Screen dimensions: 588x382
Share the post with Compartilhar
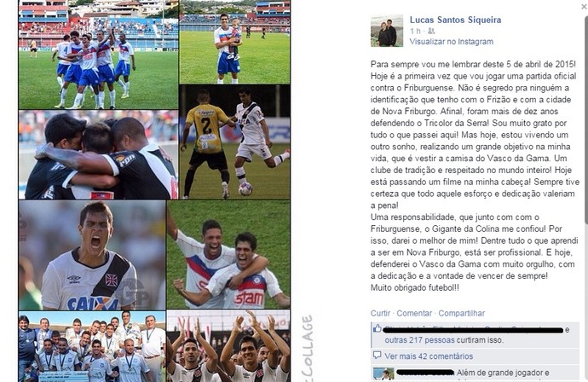pyautogui.click(x=461, y=313)
